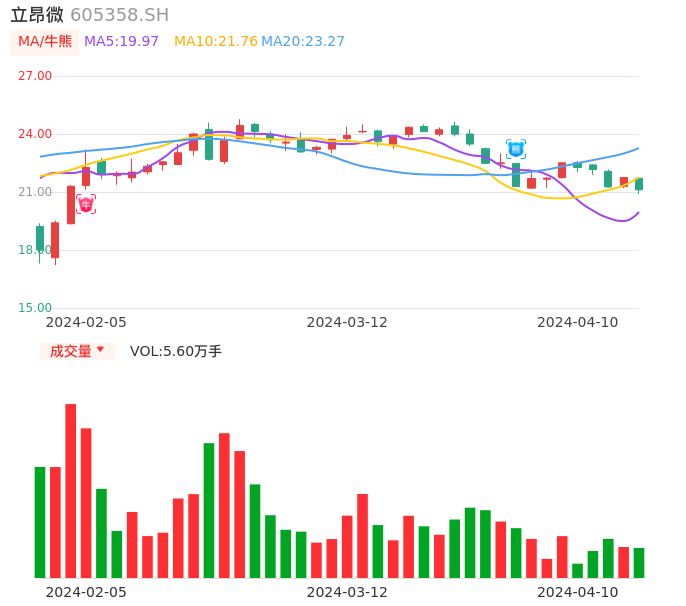
Task: Click the 2024-04-10 date under the volume chart
Action: 578,592
